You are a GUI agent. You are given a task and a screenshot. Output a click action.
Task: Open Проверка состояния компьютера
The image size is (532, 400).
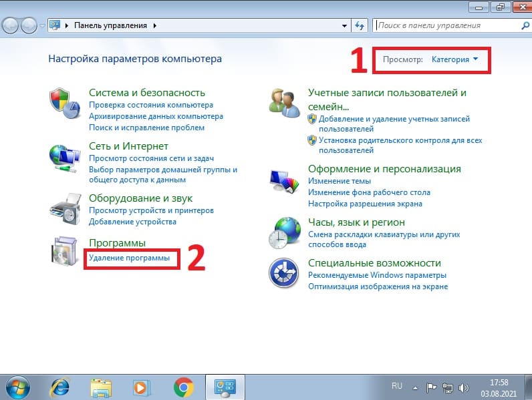[151, 105]
